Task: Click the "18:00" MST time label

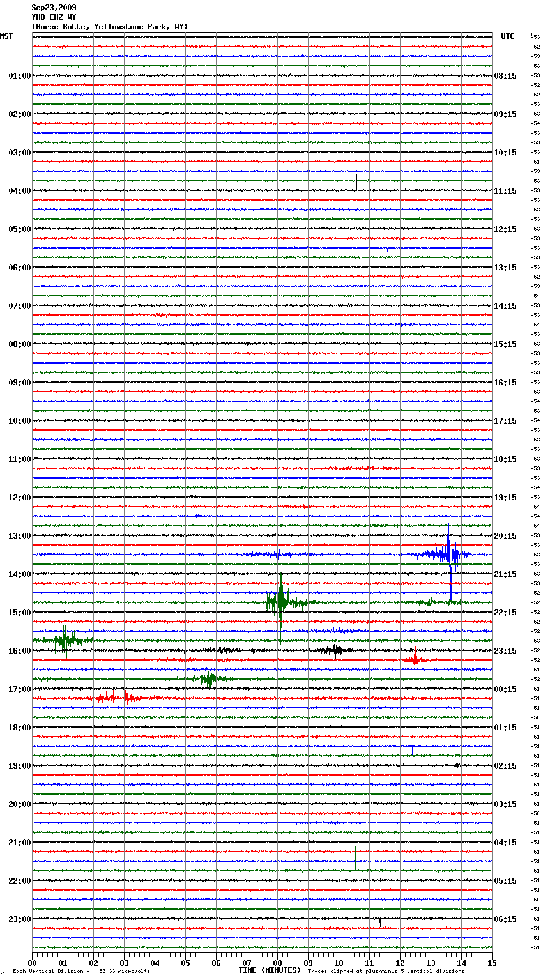Action: click(20, 728)
